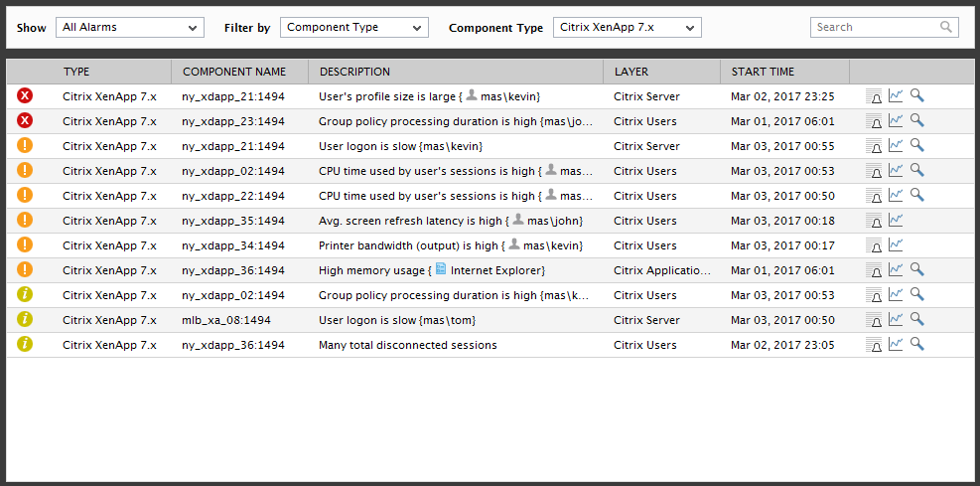The width and height of the screenshot is (980, 486).
Task: Click the magnifier for User logon slow mas\kevin
Action: point(916,146)
